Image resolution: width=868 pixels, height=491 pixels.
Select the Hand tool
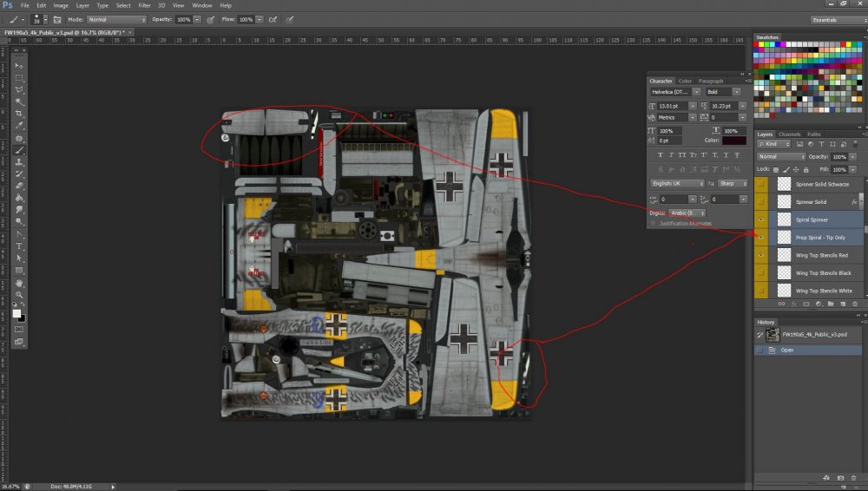click(x=19, y=283)
